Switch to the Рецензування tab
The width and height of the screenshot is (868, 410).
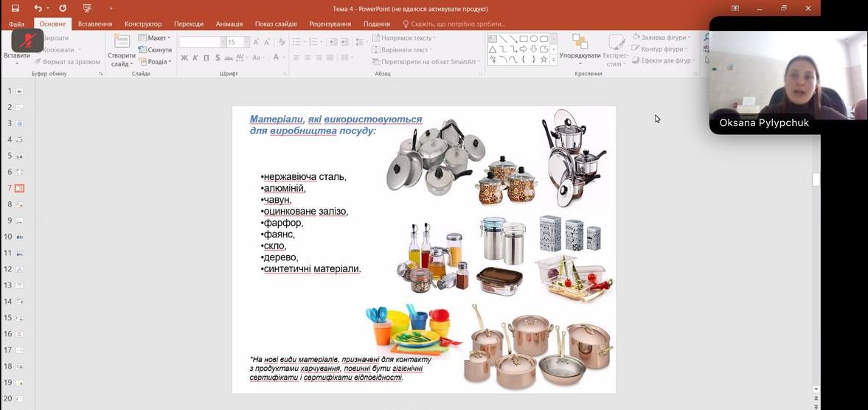click(330, 24)
